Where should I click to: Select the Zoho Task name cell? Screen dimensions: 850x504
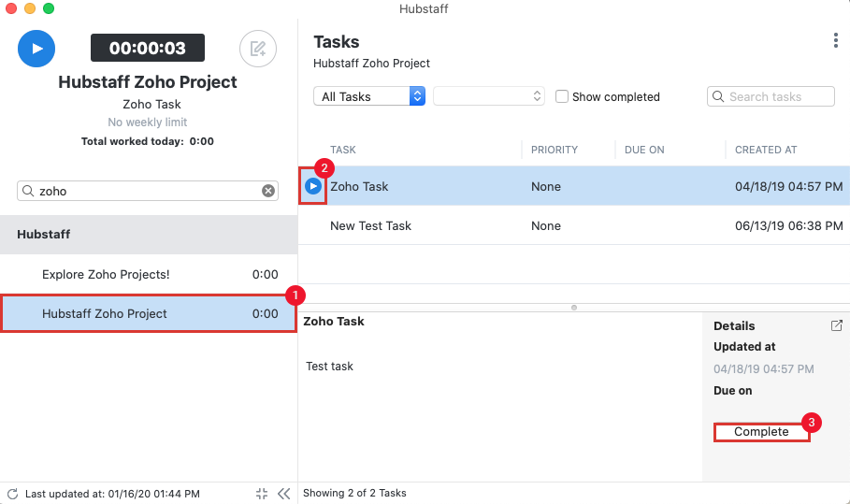(359, 186)
